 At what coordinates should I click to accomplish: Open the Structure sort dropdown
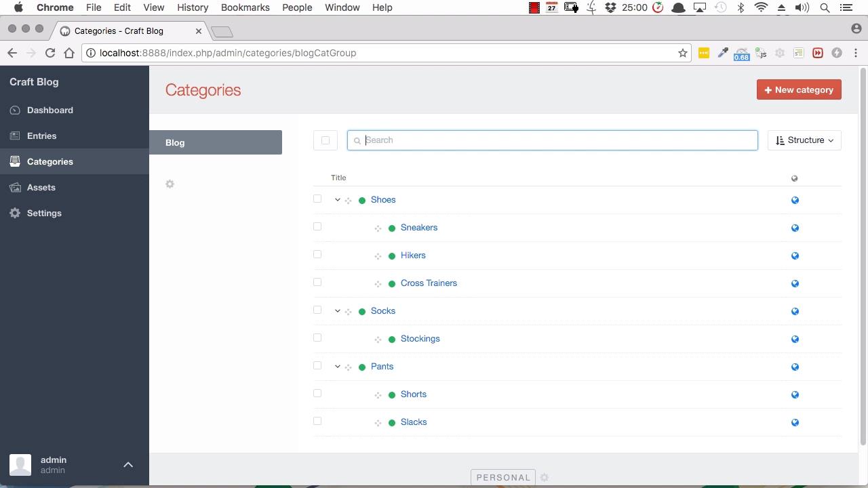(x=804, y=140)
